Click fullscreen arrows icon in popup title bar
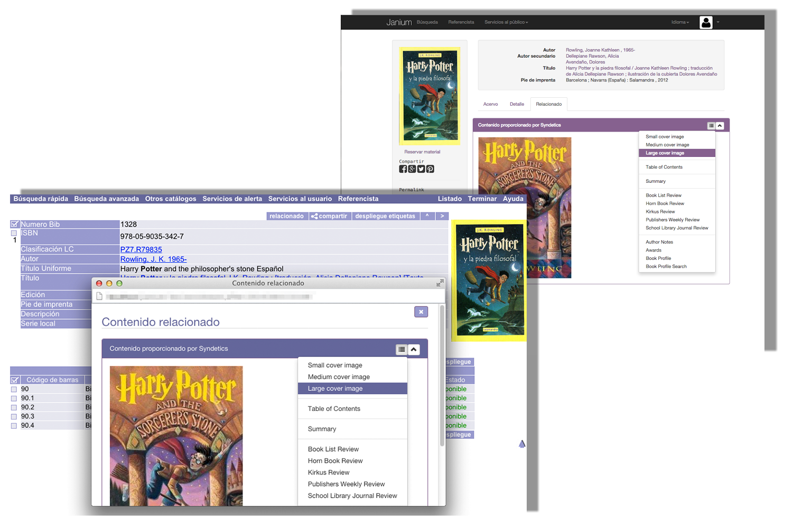Viewport: 793px width, 532px height. click(440, 284)
